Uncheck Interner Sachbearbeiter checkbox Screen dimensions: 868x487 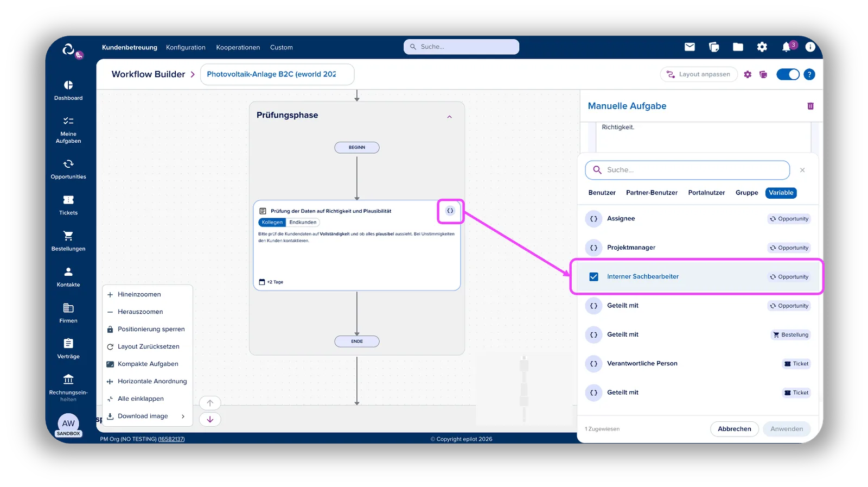point(593,277)
